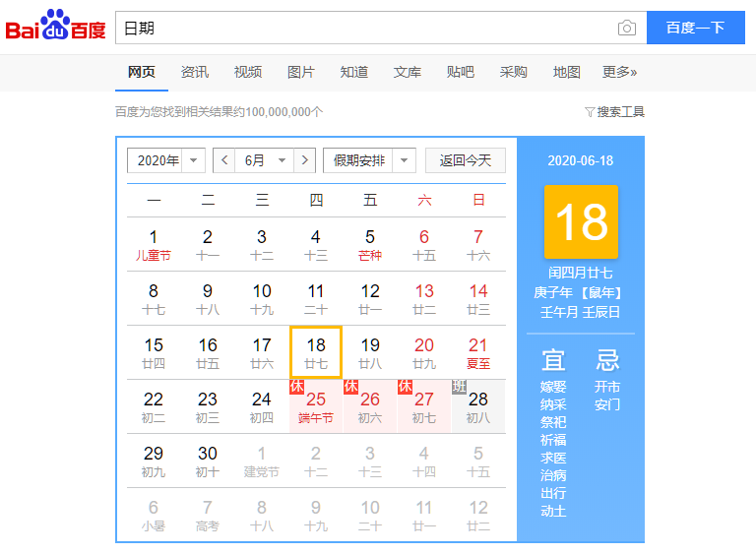
Task: Switch to the 图片 tab
Action: tap(301, 72)
